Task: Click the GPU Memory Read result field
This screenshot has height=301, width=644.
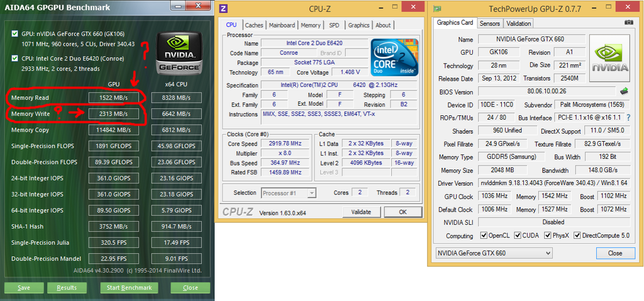Action: [x=114, y=98]
